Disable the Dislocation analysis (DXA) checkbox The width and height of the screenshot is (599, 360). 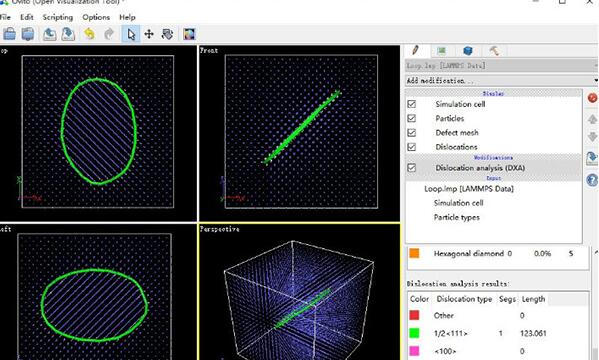(411, 168)
